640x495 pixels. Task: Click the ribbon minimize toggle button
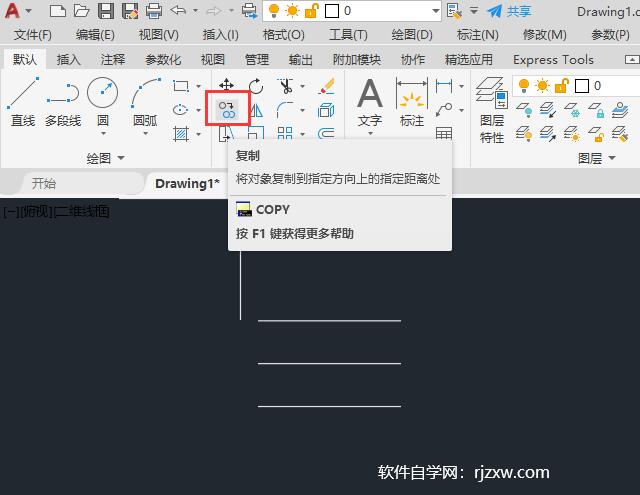click(632, 60)
